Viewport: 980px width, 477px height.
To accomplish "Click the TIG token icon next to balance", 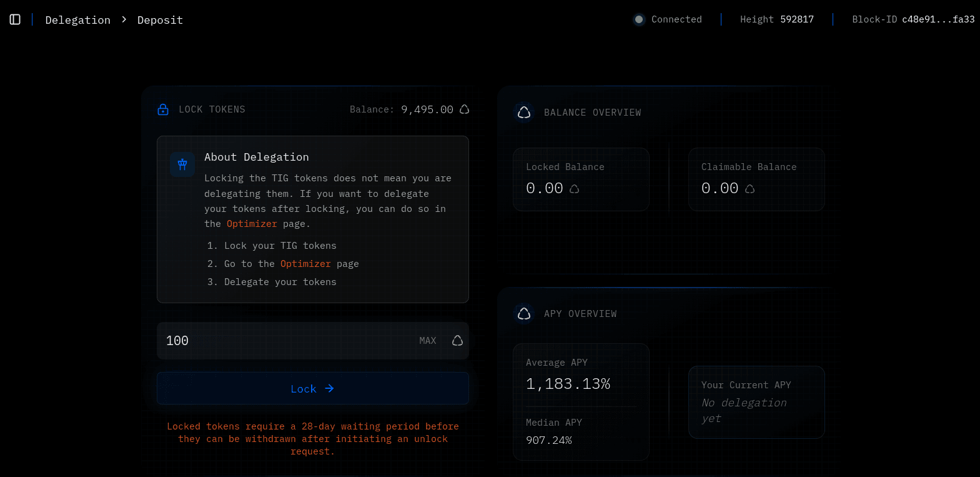I will click(464, 109).
